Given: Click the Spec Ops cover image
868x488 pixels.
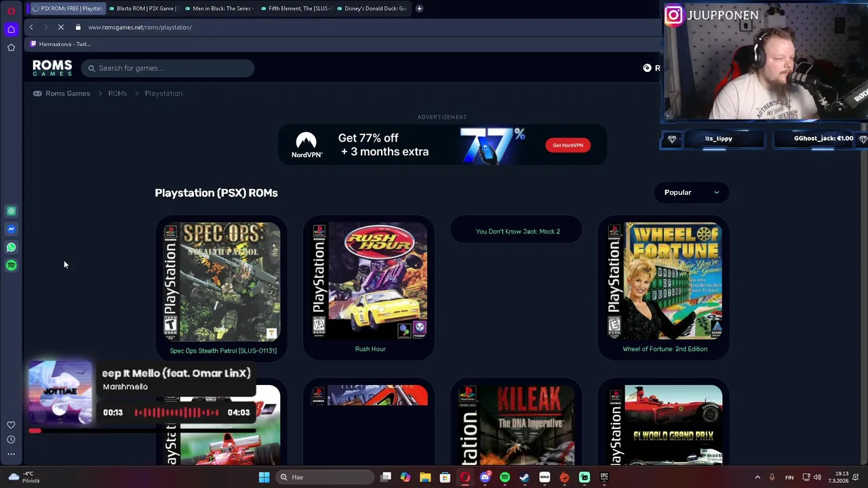Looking at the screenshot, I should pos(222,282).
